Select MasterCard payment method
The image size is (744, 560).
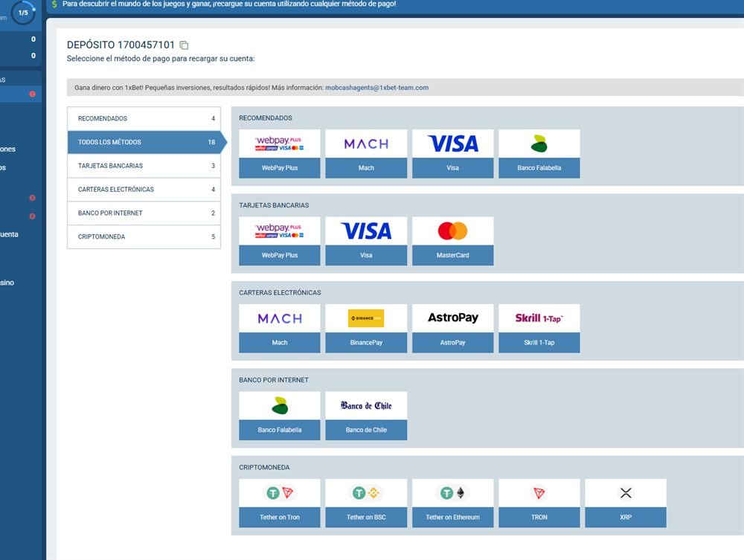452,241
